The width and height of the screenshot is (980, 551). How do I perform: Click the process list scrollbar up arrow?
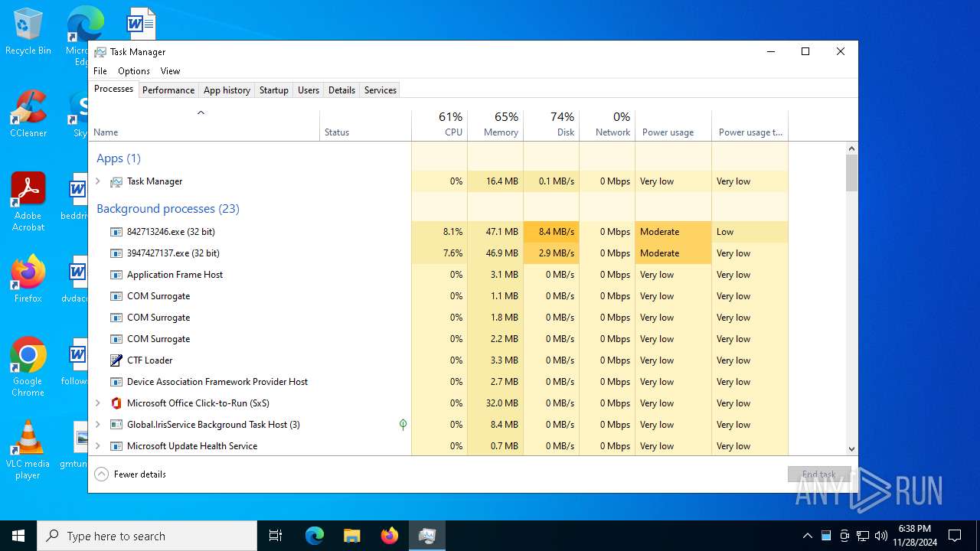click(x=851, y=148)
